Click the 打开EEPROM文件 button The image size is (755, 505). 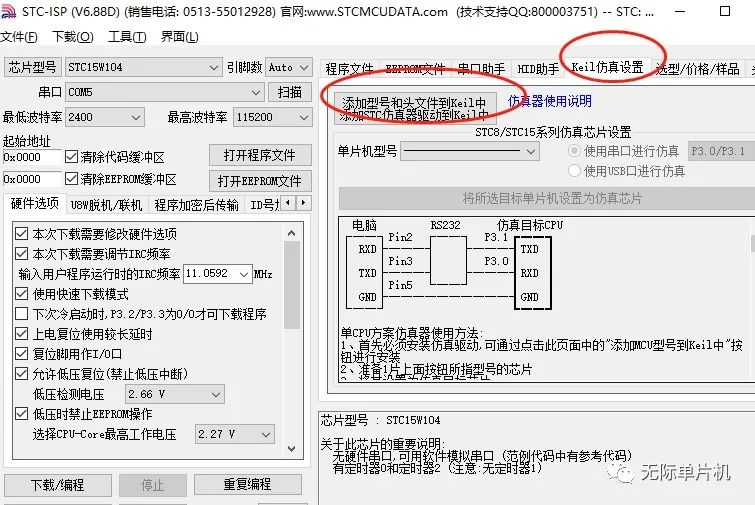coord(260,181)
